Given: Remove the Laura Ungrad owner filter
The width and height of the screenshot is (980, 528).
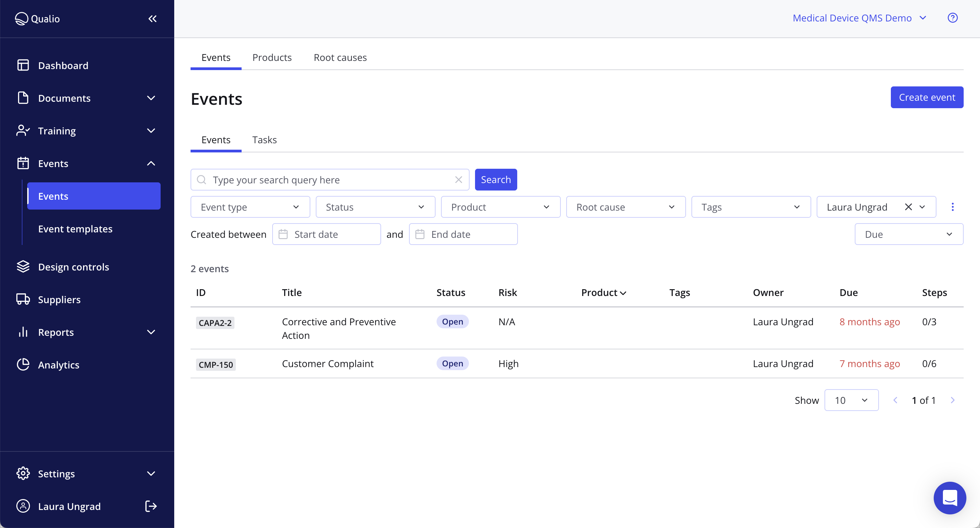Looking at the screenshot, I should (909, 207).
